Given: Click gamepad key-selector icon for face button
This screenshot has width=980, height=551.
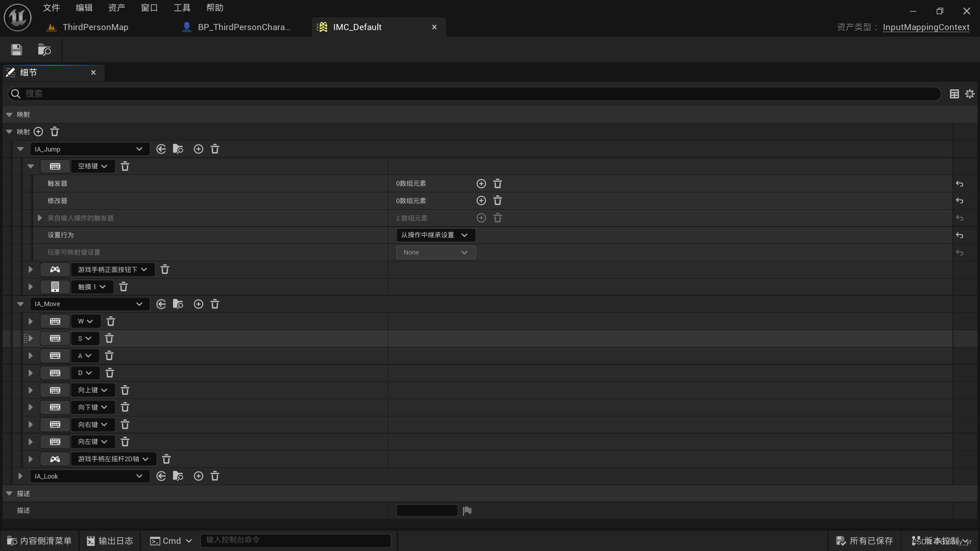Looking at the screenshot, I should coord(55,269).
